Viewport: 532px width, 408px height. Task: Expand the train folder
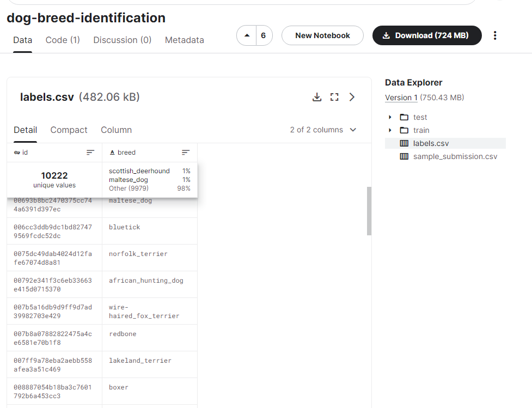pos(390,130)
